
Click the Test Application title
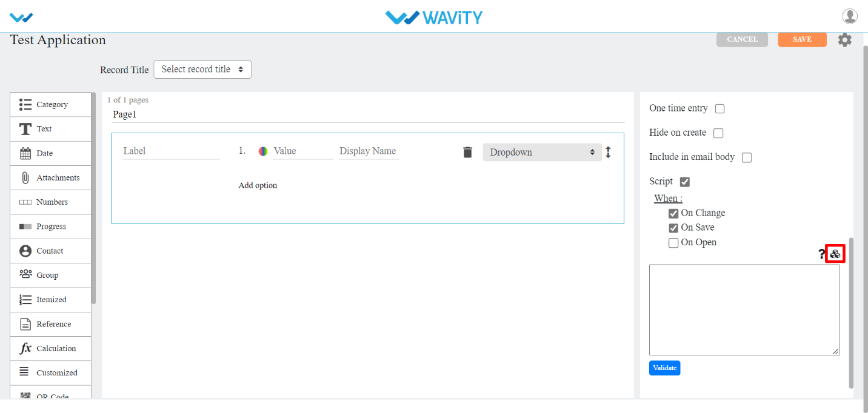click(58, 40)
